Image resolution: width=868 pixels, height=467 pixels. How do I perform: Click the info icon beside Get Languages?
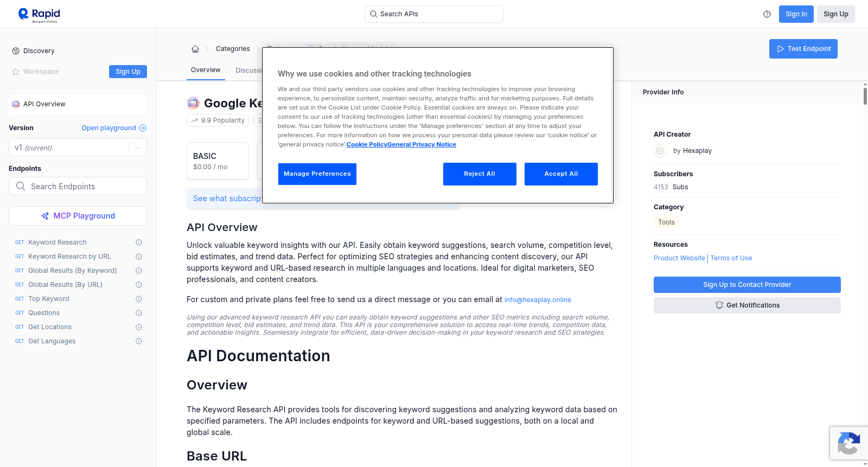point(139,341)
